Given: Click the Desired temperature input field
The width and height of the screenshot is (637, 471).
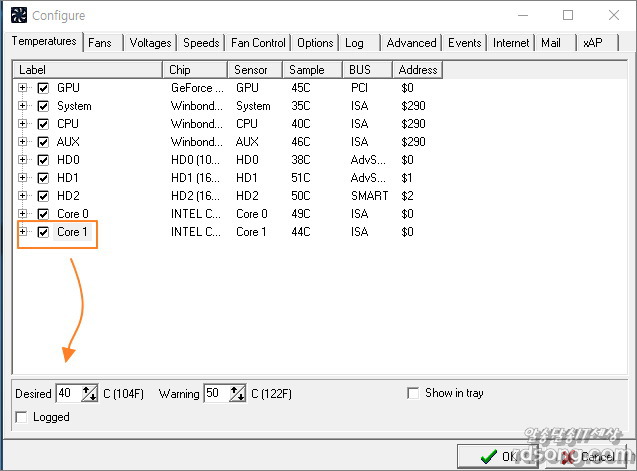Looking at the screenshot, I should coord(67,394).
